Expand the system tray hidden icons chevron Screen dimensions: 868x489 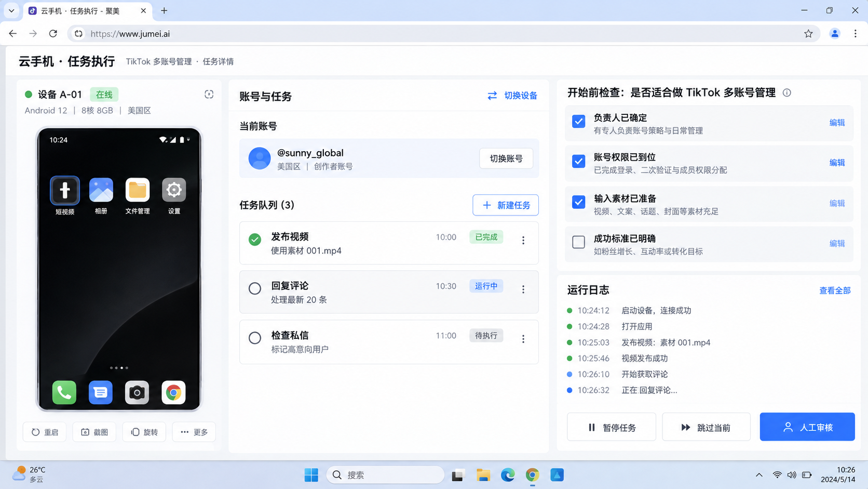pos(759,474)
